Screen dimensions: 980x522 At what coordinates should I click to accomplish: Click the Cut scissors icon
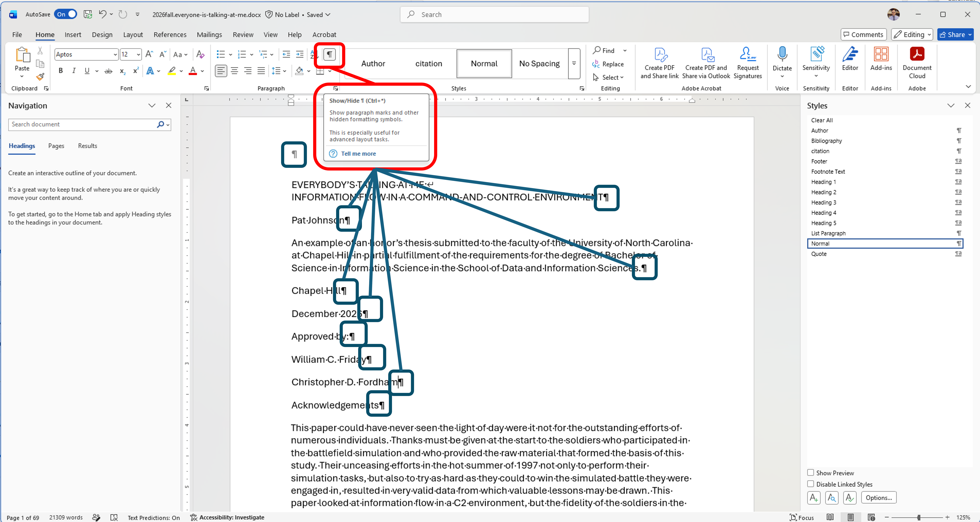point(40,51)
